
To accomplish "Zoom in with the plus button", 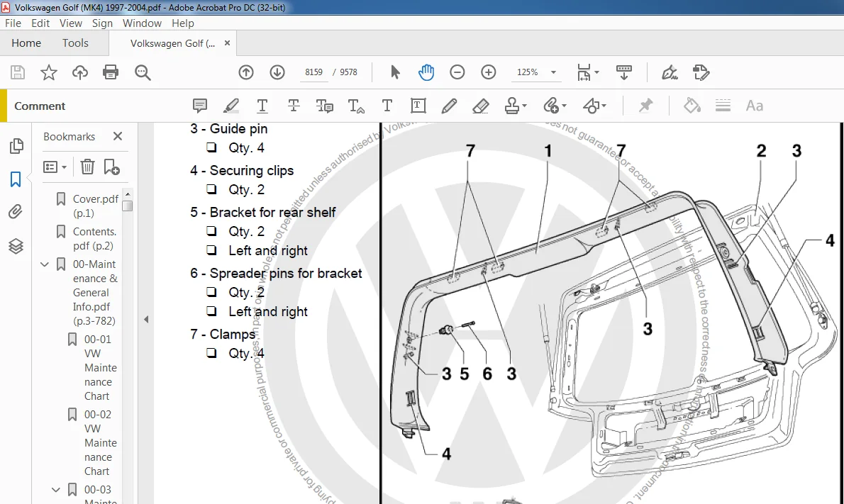I will [x=488, y=72].
